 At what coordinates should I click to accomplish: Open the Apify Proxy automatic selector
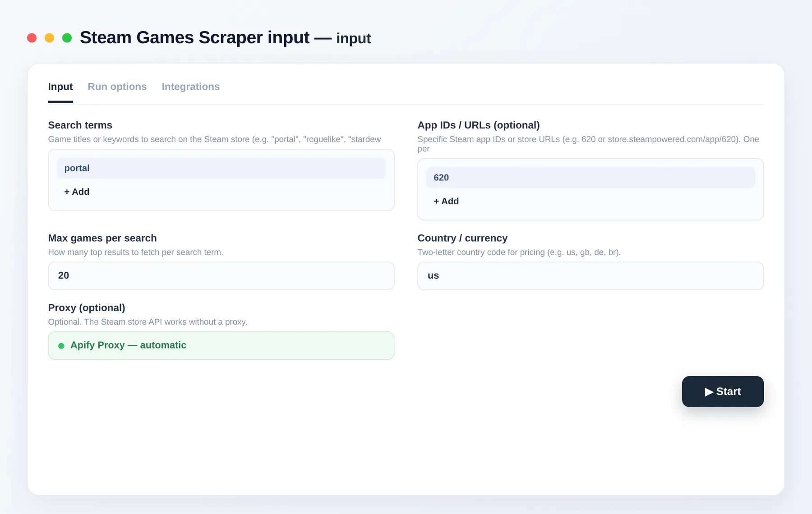pos(221,346)
